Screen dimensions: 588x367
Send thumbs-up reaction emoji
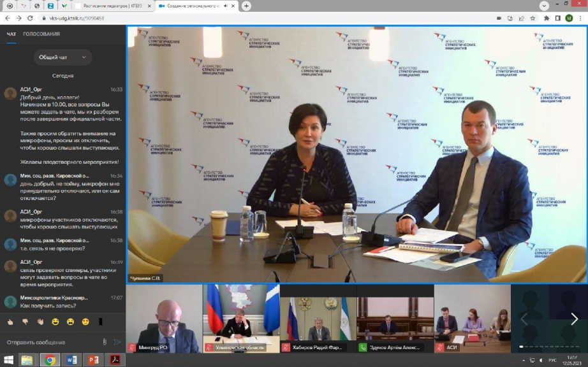click(x=10, y=322)
